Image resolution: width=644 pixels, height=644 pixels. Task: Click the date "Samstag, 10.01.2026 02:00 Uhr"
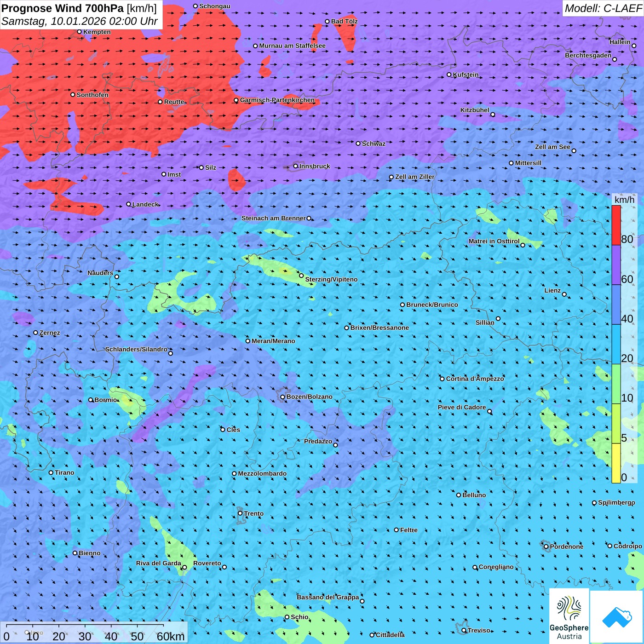(x=80, y=21)
